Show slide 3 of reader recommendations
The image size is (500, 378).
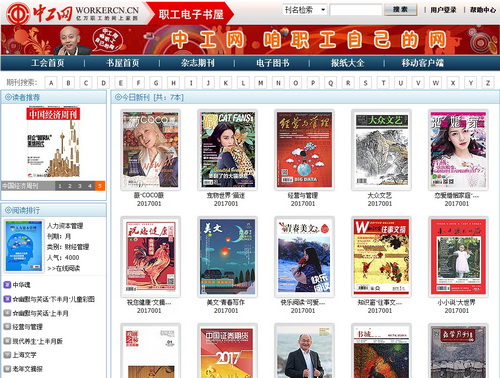(x=80, y=186)
